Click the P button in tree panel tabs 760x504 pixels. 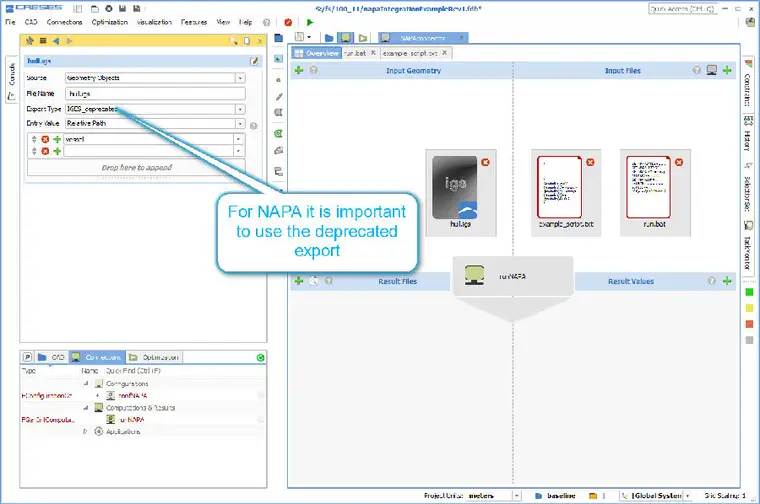[x=28, y=357]
